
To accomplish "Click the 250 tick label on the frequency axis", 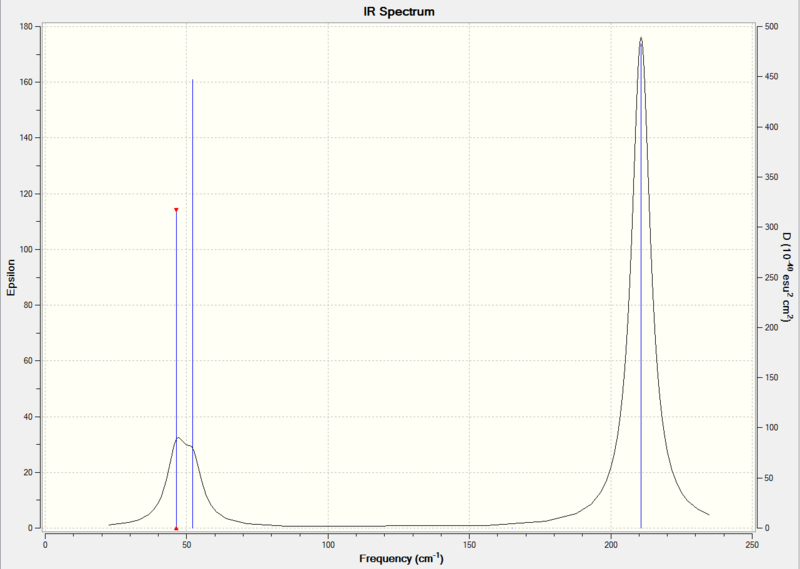I will (x=752, y=545).
